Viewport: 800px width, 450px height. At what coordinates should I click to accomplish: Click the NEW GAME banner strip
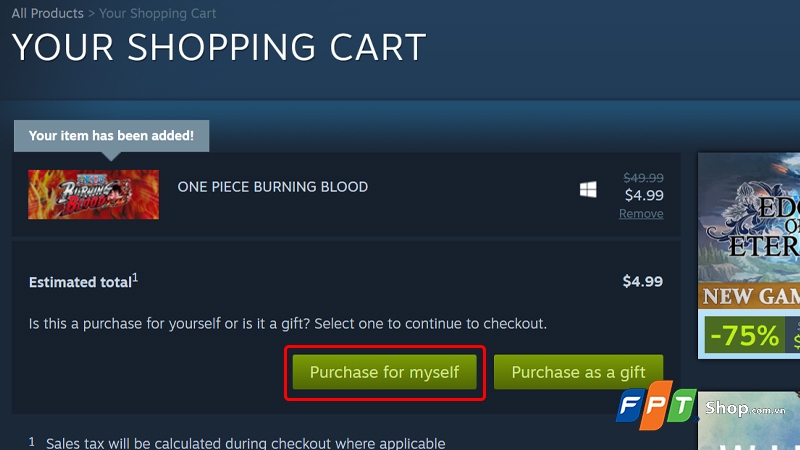click(x=748, y=296)
